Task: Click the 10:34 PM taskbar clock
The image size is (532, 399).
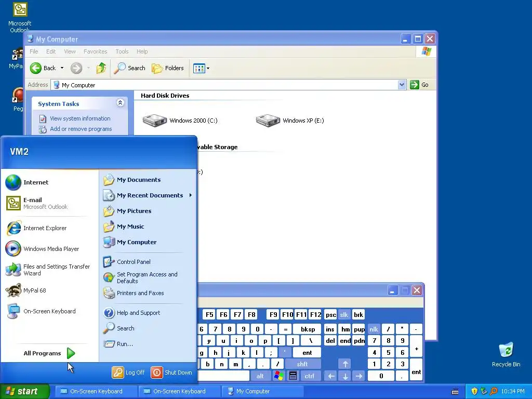Action: coord(513,391)
